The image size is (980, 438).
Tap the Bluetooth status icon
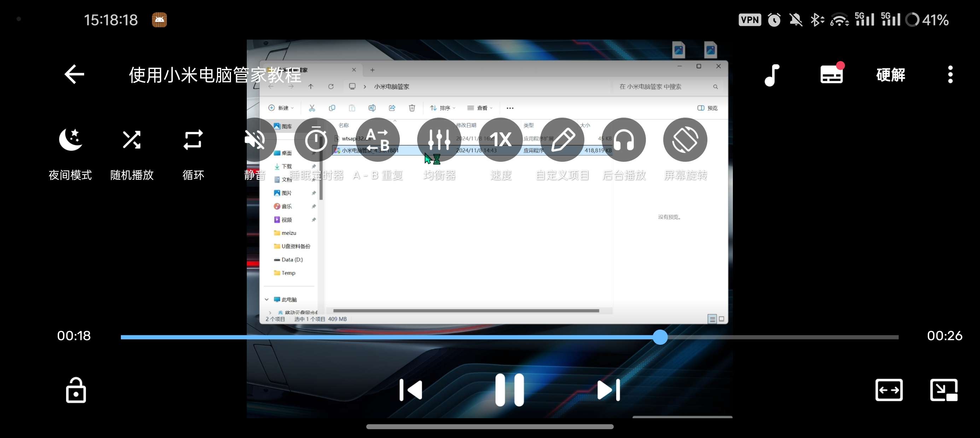click(x=816, y=20)
